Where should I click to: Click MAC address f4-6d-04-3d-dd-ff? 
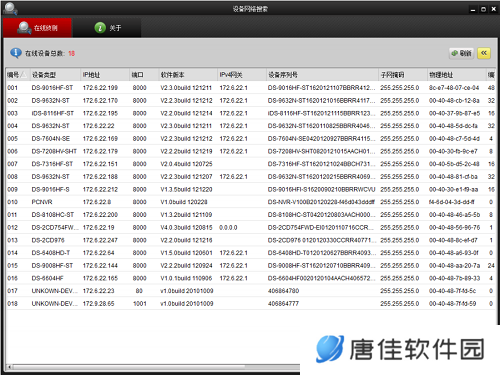click(452, 202)
